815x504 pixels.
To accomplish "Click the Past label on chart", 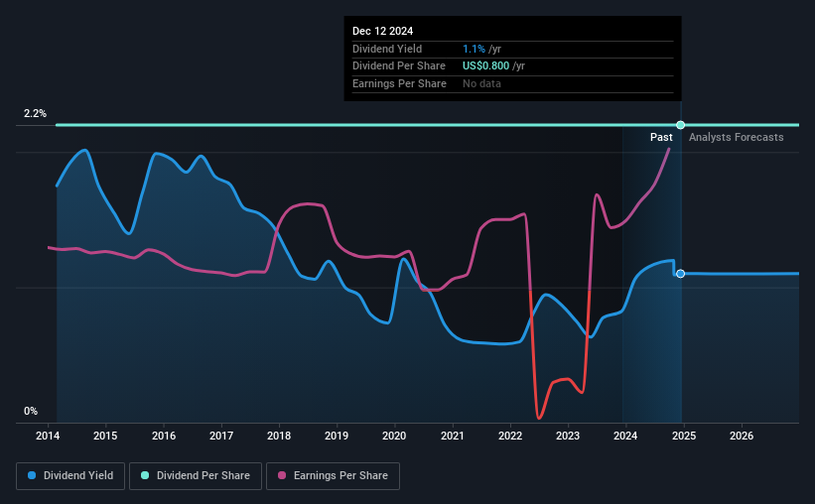I will click(661, 137).
